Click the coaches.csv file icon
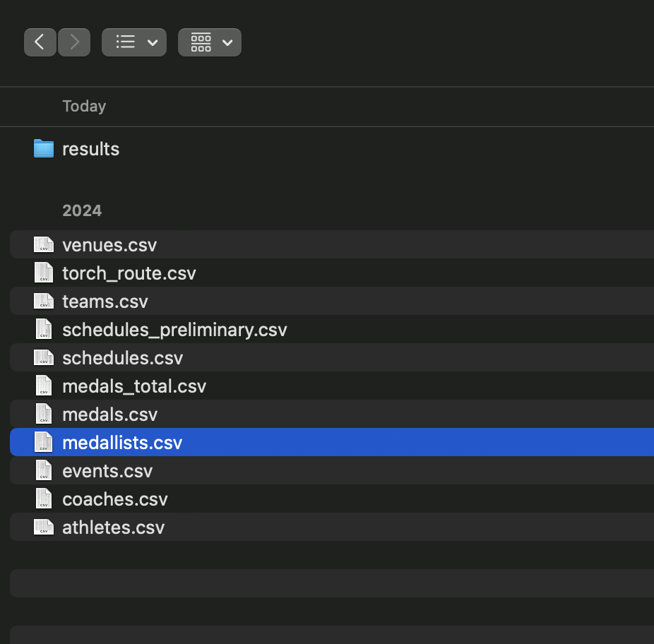Image resolution: width=654 pixels, height=644 pixels. coord(43,499)
